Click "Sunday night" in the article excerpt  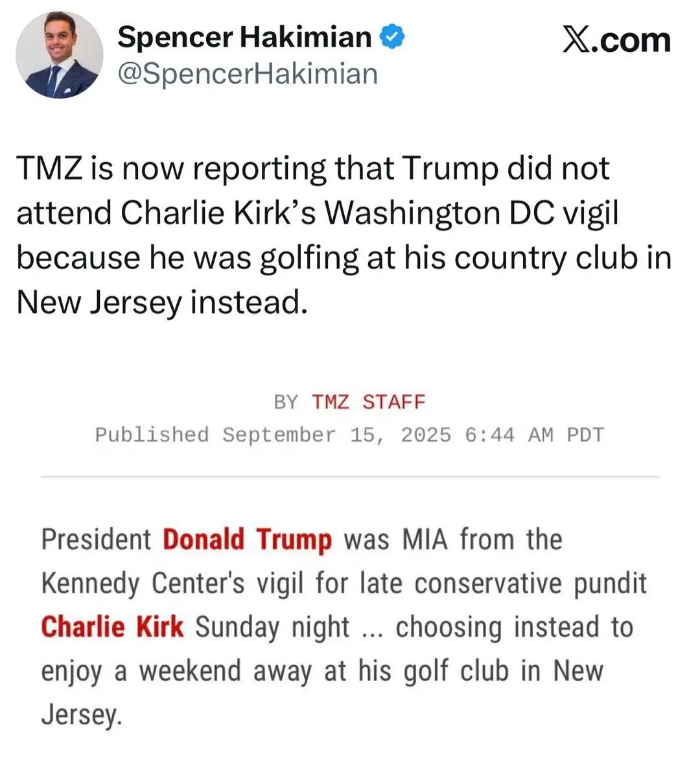pos(272,627)
